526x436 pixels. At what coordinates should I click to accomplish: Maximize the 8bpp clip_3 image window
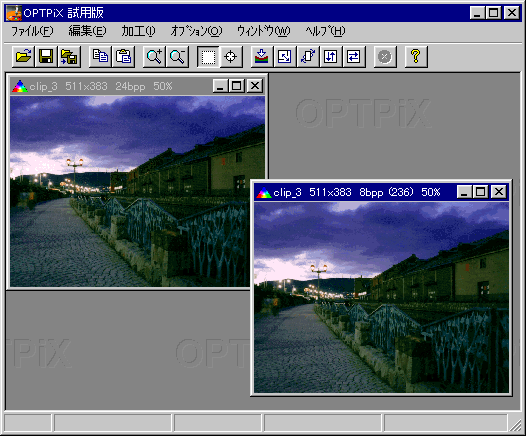coord(480,192)
